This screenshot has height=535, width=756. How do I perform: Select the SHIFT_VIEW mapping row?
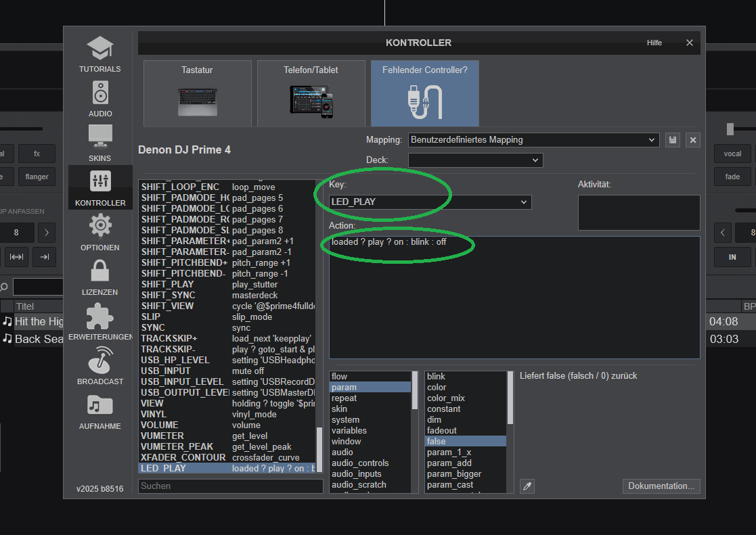click(227, 306)
